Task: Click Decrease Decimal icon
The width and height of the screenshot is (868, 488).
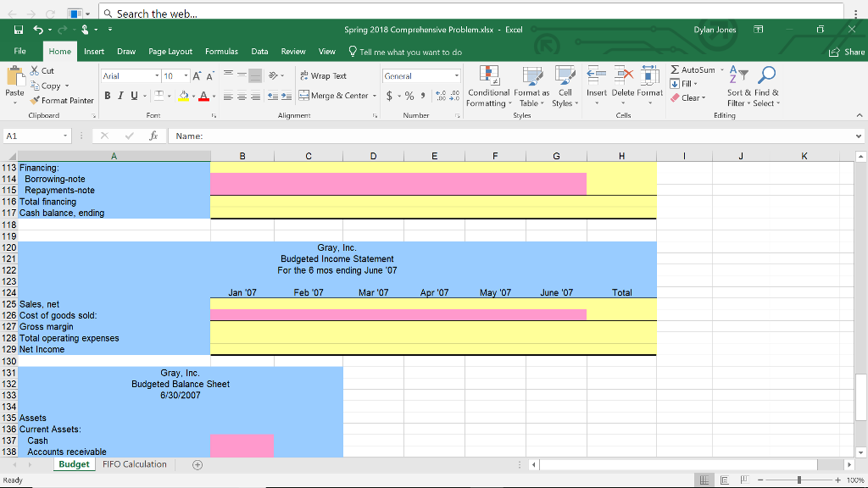Action: (x=454, y=96)
